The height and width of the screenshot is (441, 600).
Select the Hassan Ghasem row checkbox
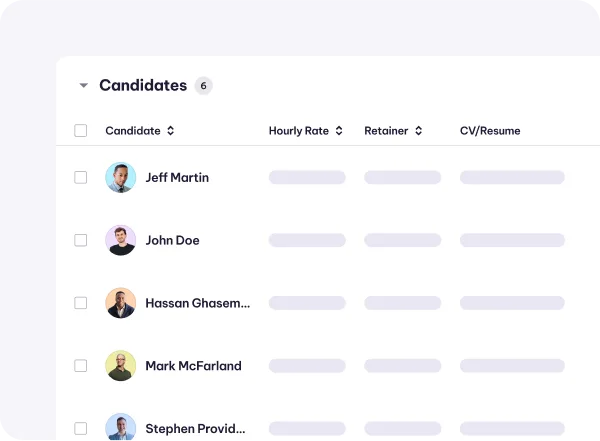click(81, 303)
